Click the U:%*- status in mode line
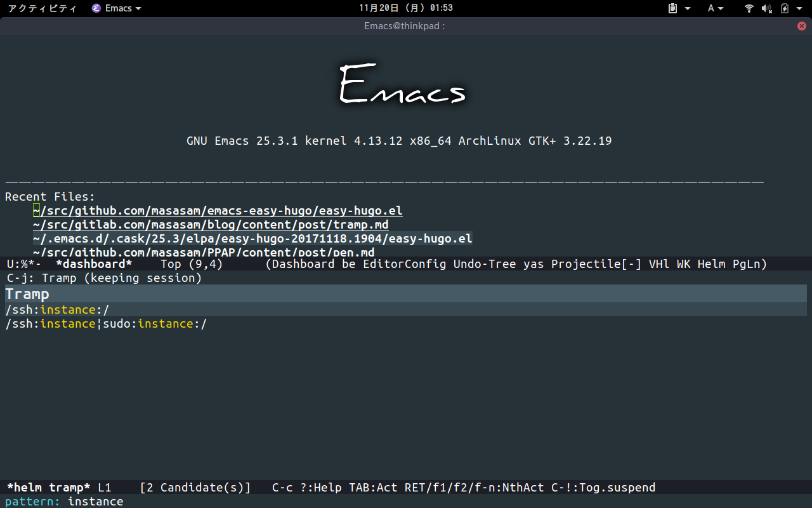The image size is (812, 508). point(24,264)
